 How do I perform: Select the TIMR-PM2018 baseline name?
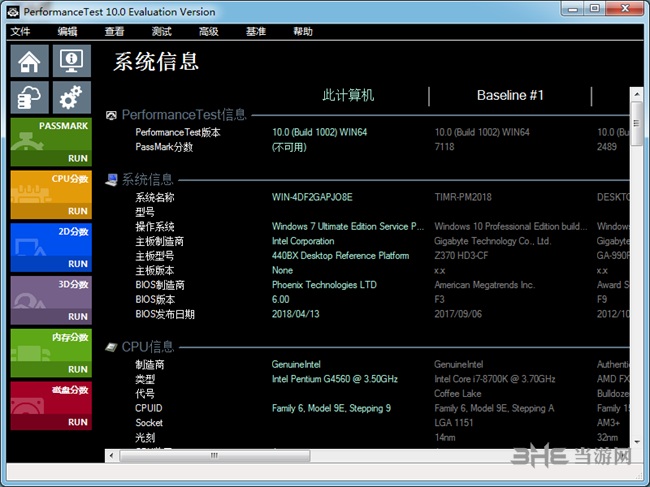[463, 197]
